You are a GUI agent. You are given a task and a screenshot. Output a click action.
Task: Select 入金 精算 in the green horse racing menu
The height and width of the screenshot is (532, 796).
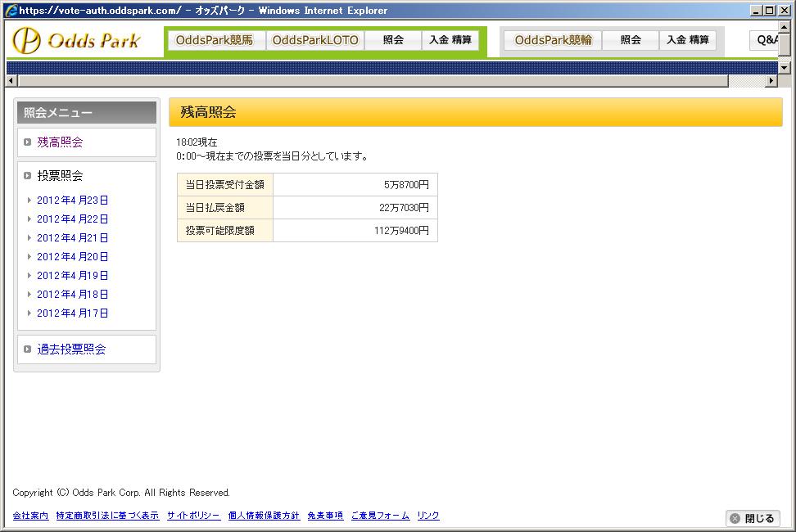pos(450,40)
